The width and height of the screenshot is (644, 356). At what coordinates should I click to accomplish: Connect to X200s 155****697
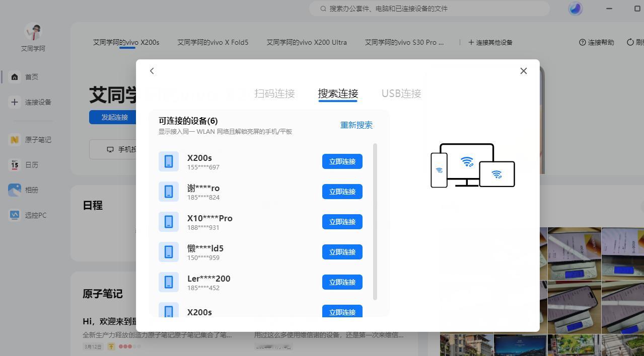[342, 161]
